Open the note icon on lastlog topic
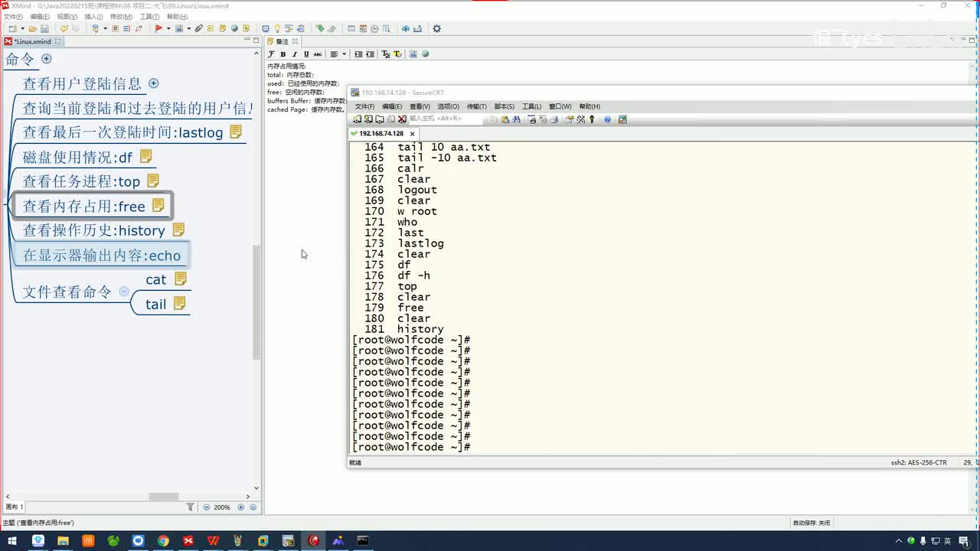Image resolution: width=980 pixels, height=551 pixels. click(x=236, y=132)
